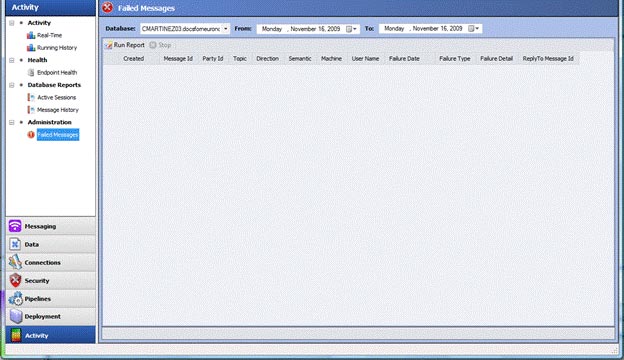
Task: Click the Deployment section icon
Action: coord(16,316)
